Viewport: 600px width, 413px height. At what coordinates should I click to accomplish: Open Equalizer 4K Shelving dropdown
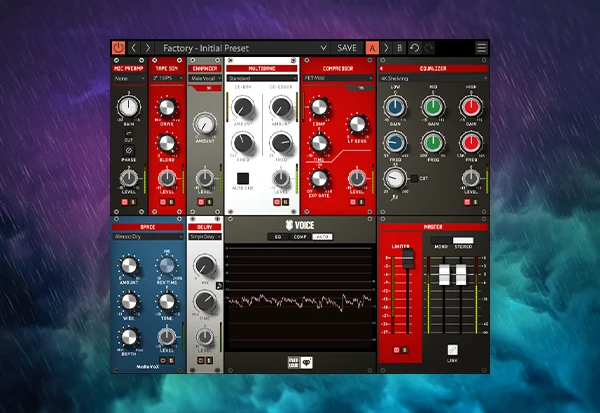[x=433, y=78]
